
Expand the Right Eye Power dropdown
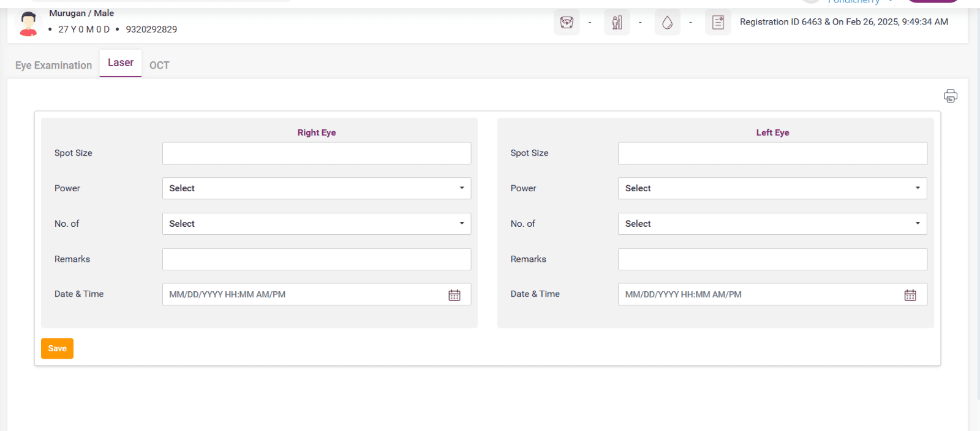[x=316, y=188]
